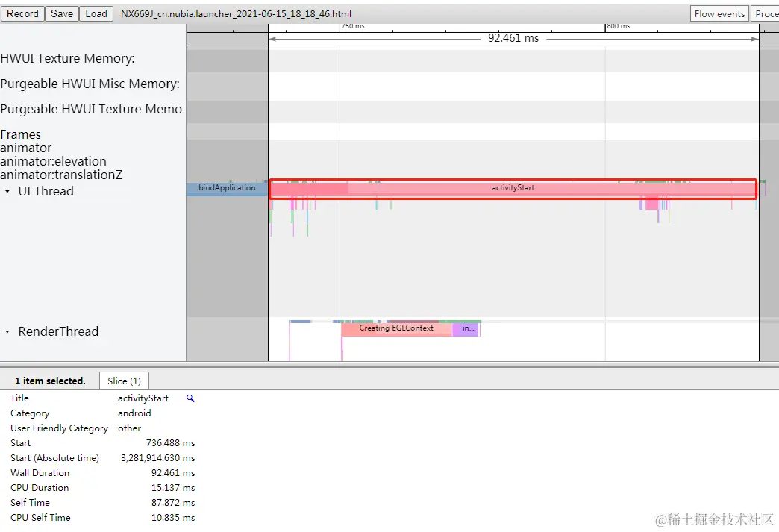Image resolution: width=779 pixels, height=532 pixels.
Task: Select the activityStart slice on UI Thread
Action: point(513,188)
